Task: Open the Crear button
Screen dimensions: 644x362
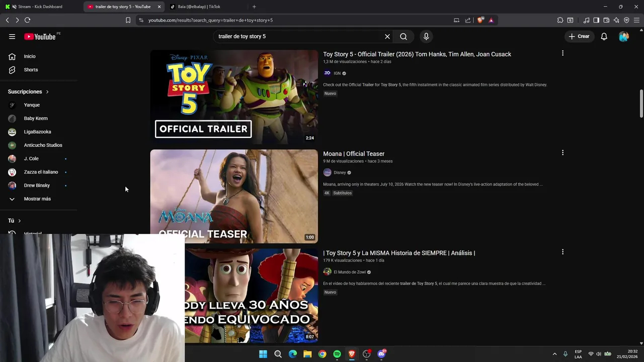Action: click(579, 36)
